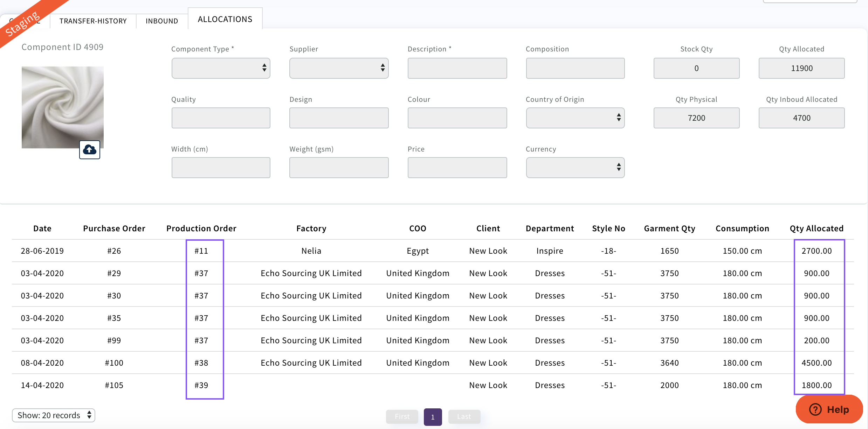Click the Qty Physical field showing 7200
The height and width of the screenshot is (429, 868).
696,118
